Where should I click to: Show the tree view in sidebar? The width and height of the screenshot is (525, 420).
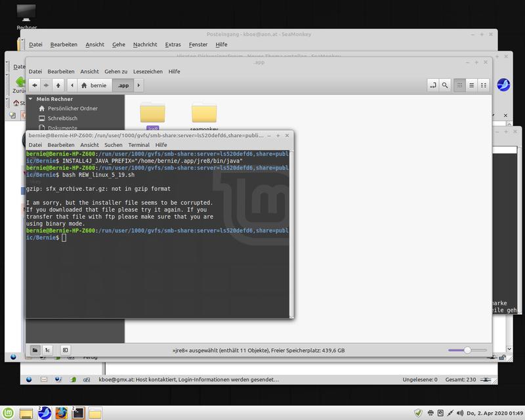[48, 350]
